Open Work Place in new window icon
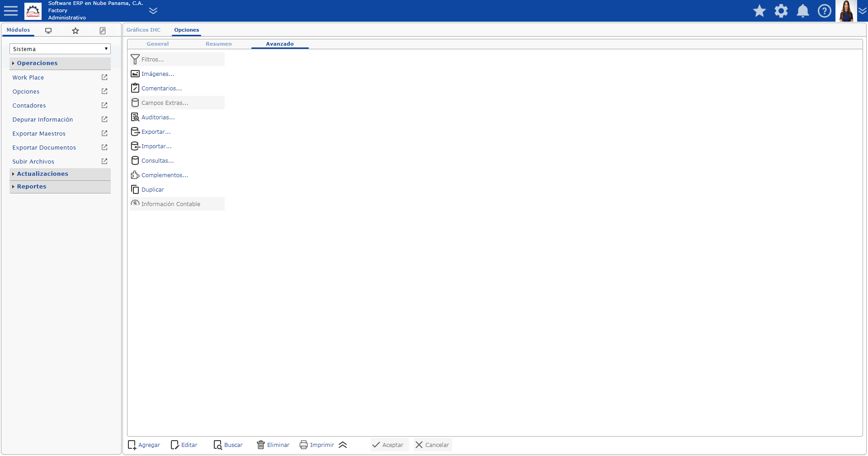This screenshot has width=868, height=456. click(104, 77)
